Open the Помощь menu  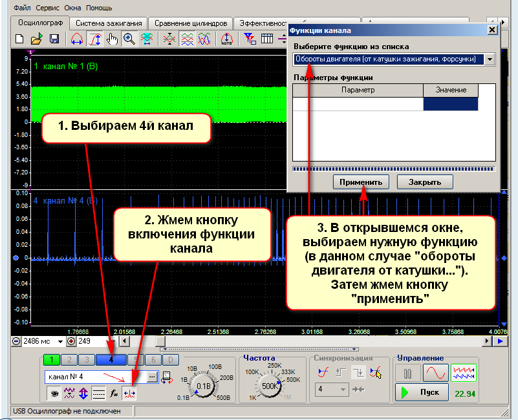tap(99, 8)
